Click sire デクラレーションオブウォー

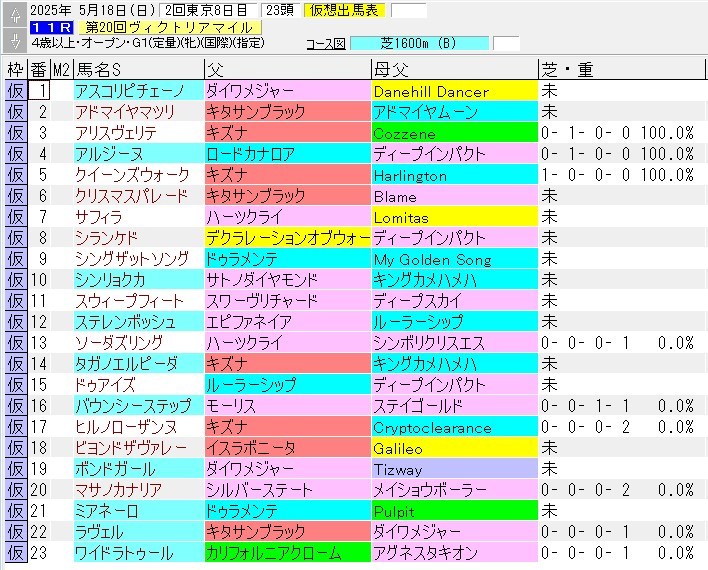tap(288, 238)
